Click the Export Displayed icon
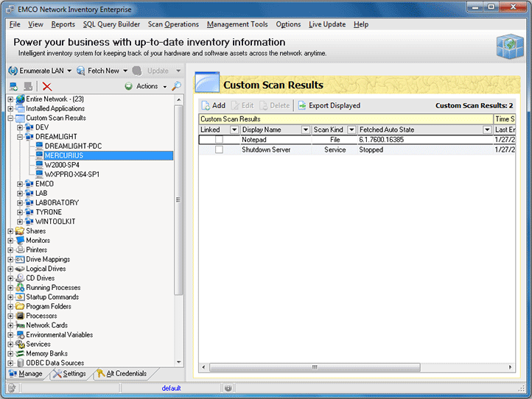 tap(302, 105)
